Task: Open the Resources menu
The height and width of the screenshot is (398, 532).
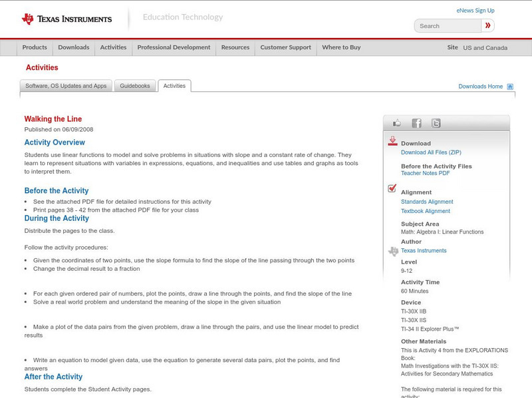Action: (x=235, y=47)
